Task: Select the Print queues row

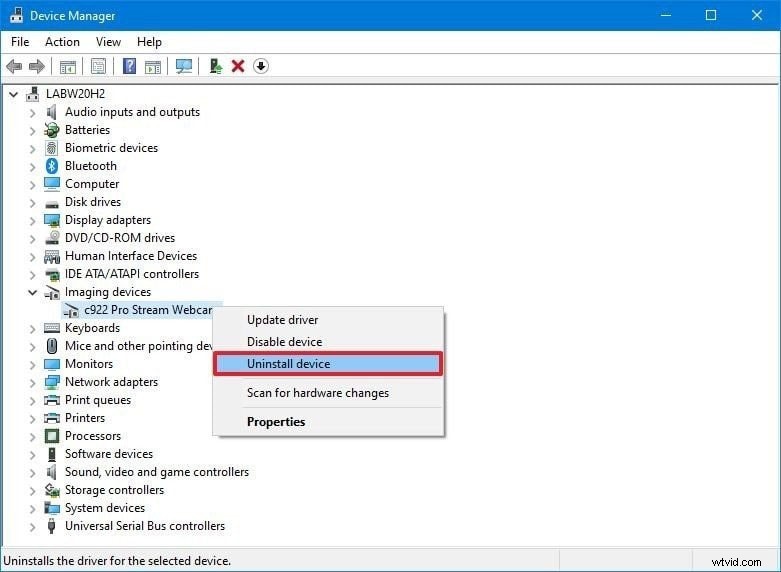Action: coord(98,400)
